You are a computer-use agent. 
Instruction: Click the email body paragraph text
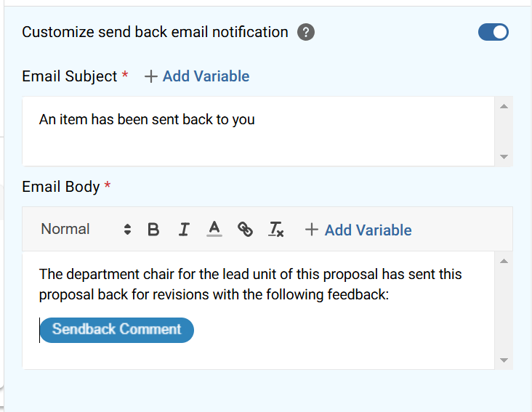[x=250, y=285]
